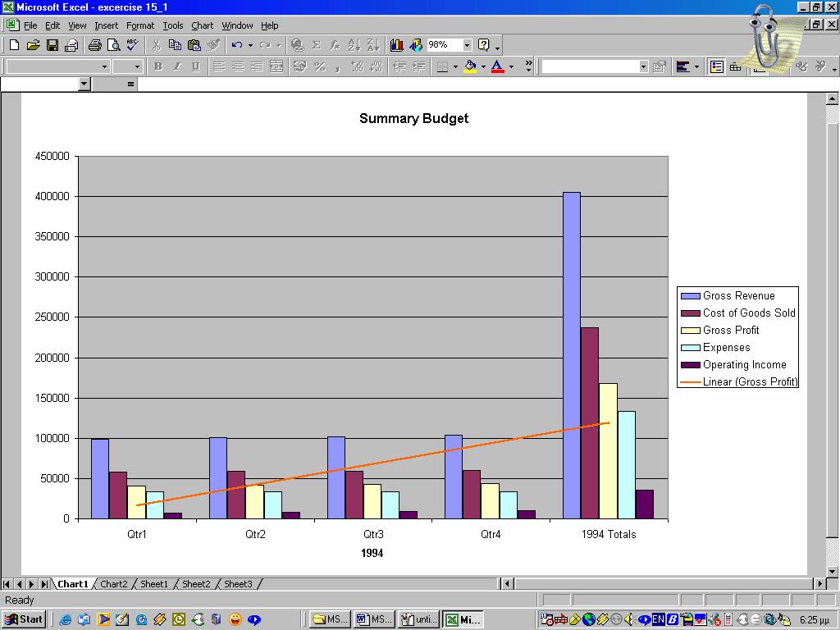Toggle Bold formatting

pos(158,66)
